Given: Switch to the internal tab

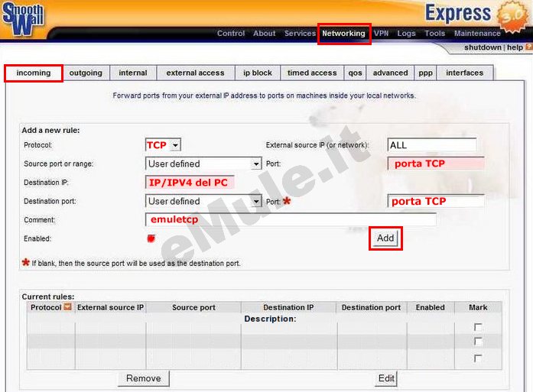Looking at the screenshot, I should [133, 73].
